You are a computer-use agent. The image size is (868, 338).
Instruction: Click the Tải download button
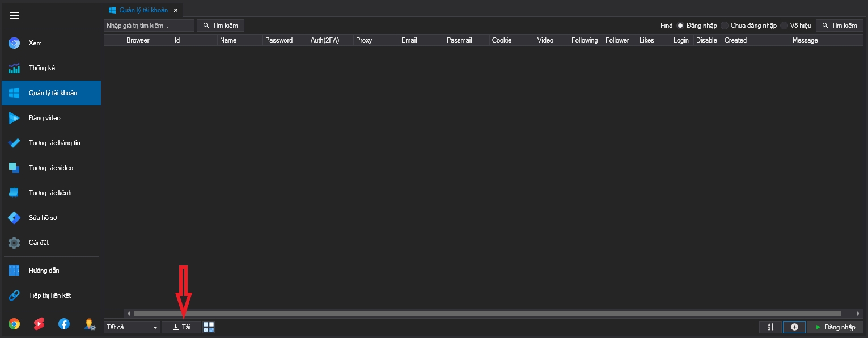click(x=181, y=327)
